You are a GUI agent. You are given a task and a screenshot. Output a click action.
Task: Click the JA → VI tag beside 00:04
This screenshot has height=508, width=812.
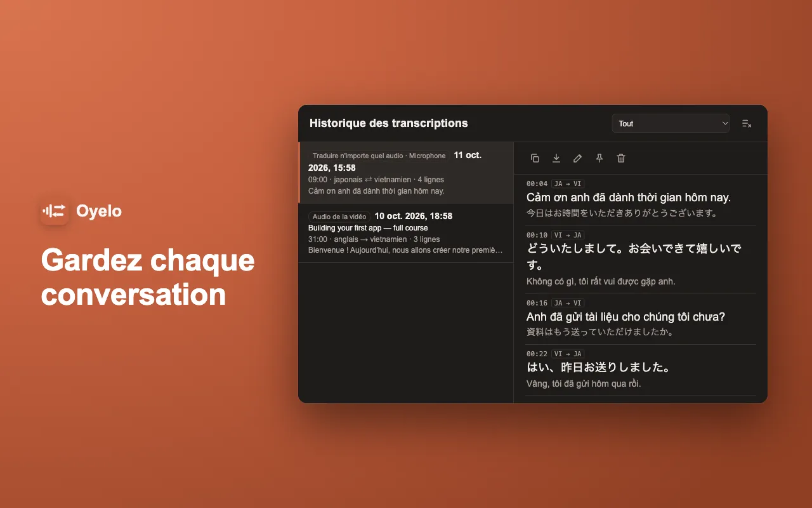pos(568,184)
